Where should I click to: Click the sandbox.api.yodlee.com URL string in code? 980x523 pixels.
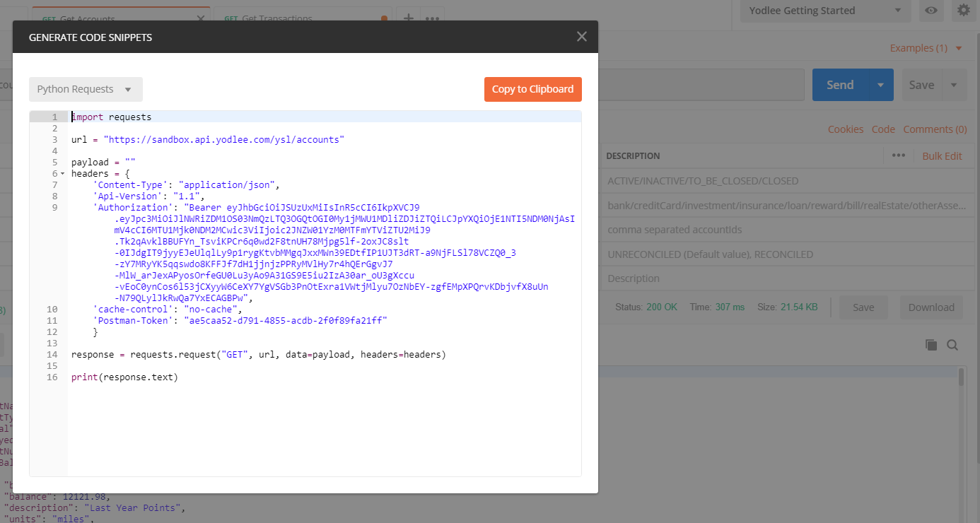pos(223,140)
